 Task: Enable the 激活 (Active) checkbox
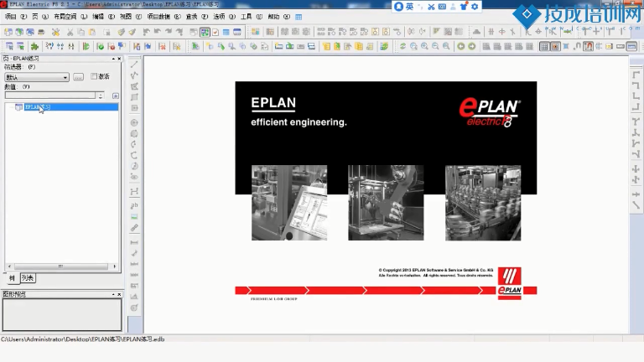94,76
